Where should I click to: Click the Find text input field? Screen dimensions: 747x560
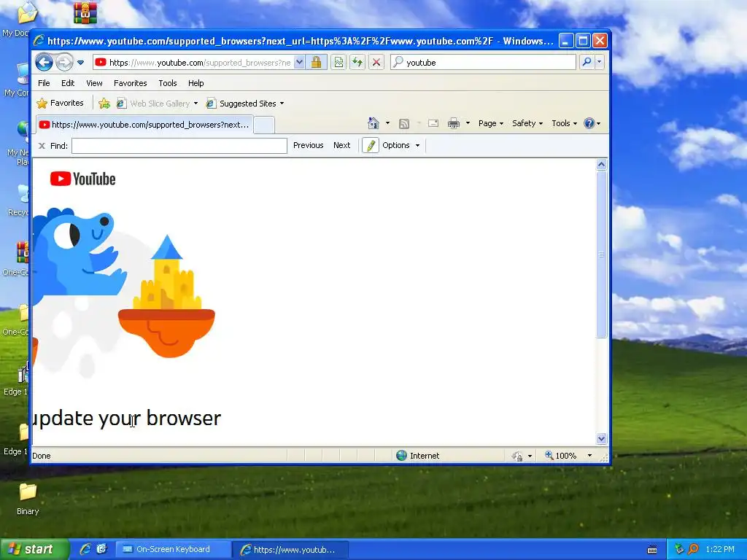click(179, 146)
